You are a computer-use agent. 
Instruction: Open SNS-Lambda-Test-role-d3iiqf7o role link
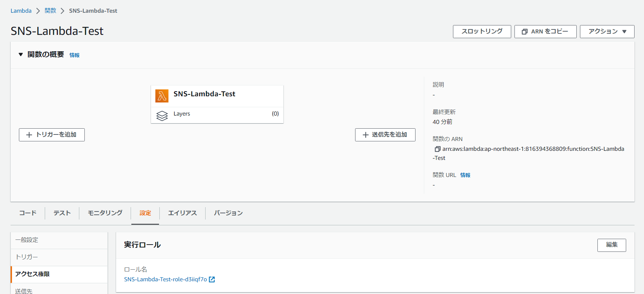pos(166,279)
